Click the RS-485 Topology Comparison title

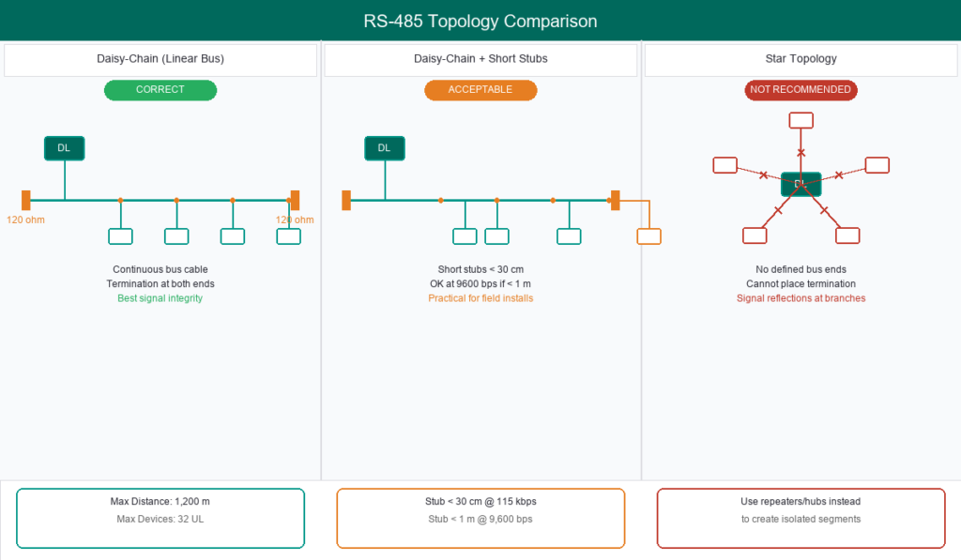point(480,21)
